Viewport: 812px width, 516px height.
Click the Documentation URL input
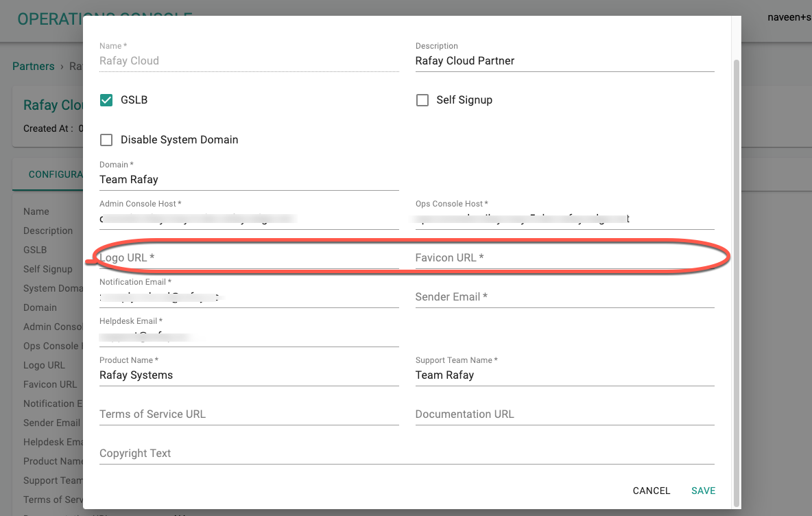click(x=564, y=414)
